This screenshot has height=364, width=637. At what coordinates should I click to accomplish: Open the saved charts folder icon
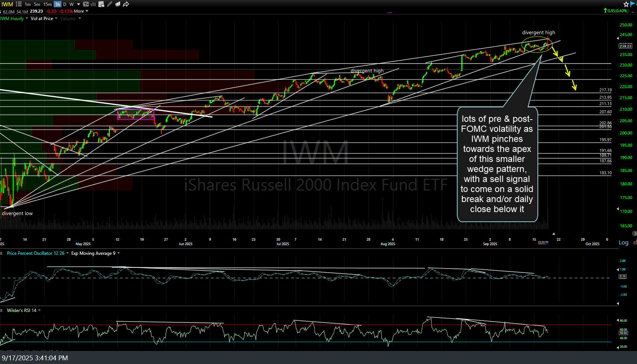pyautogui.click(x=118, y=4)
